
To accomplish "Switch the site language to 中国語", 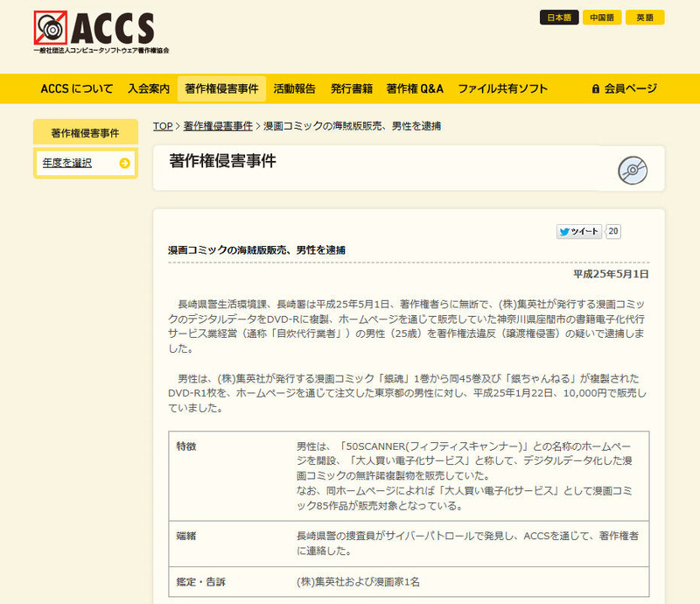I will click(x=602, y=18).
